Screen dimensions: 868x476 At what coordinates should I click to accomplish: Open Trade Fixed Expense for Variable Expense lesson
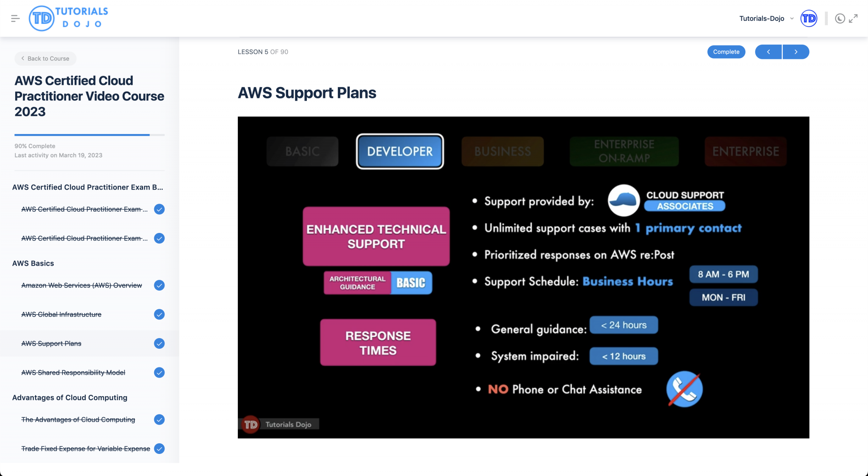[x=86, y=449]
